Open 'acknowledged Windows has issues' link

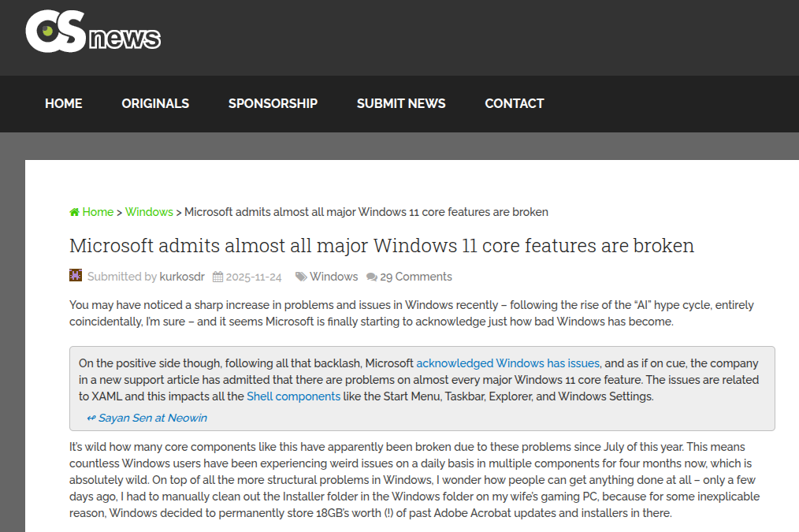tap(508, 363)
